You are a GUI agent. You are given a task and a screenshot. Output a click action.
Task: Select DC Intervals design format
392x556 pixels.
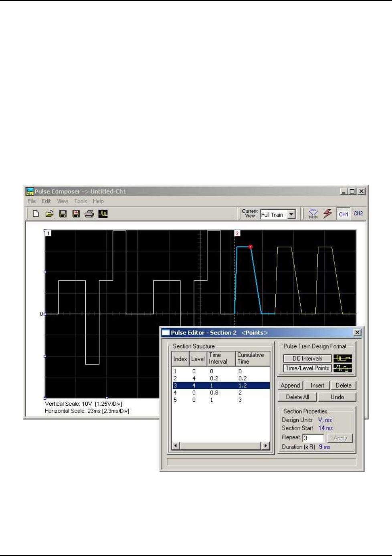point(307,358)
